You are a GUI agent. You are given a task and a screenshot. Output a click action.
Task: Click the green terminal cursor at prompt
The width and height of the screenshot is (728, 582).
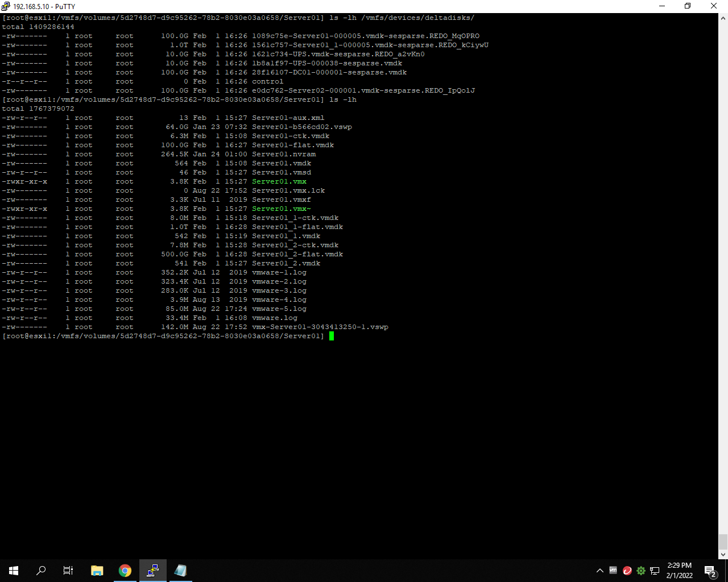pos(332,336)
